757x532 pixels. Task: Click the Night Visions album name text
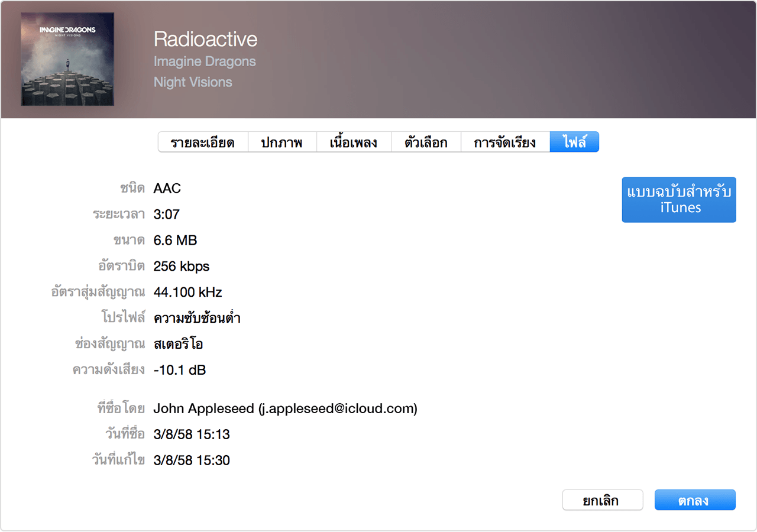193,82
